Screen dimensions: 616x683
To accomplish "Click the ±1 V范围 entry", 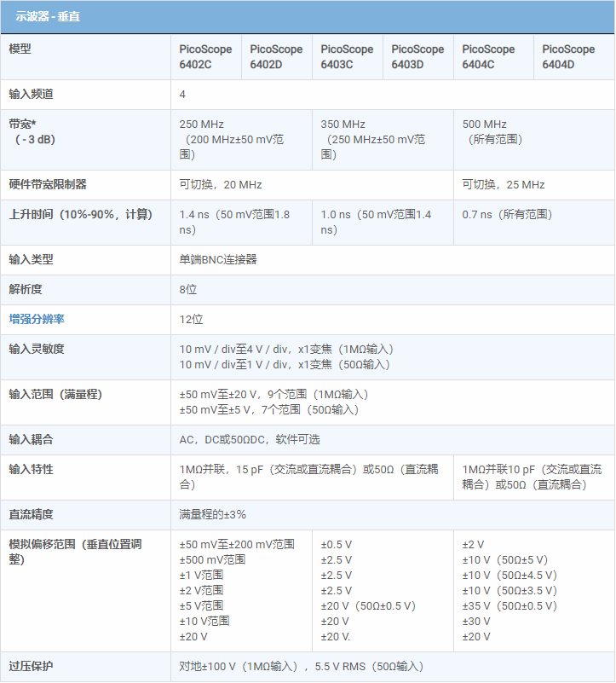I will pyautogui.click(x=201, y=576).
